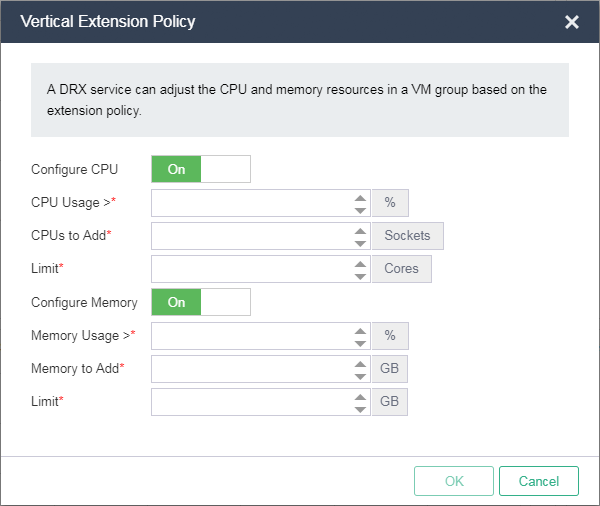Viewport: 600px width, 506px height.
Task: Toggle the Configure CPU switch
Action: [200, 169]
